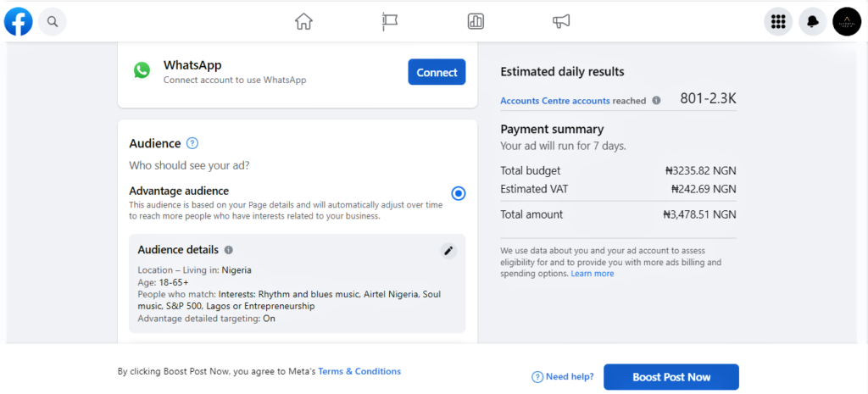Click the ₦3,478.51 NGN total amount
The image size is (868, 394).
coord(699,214)
